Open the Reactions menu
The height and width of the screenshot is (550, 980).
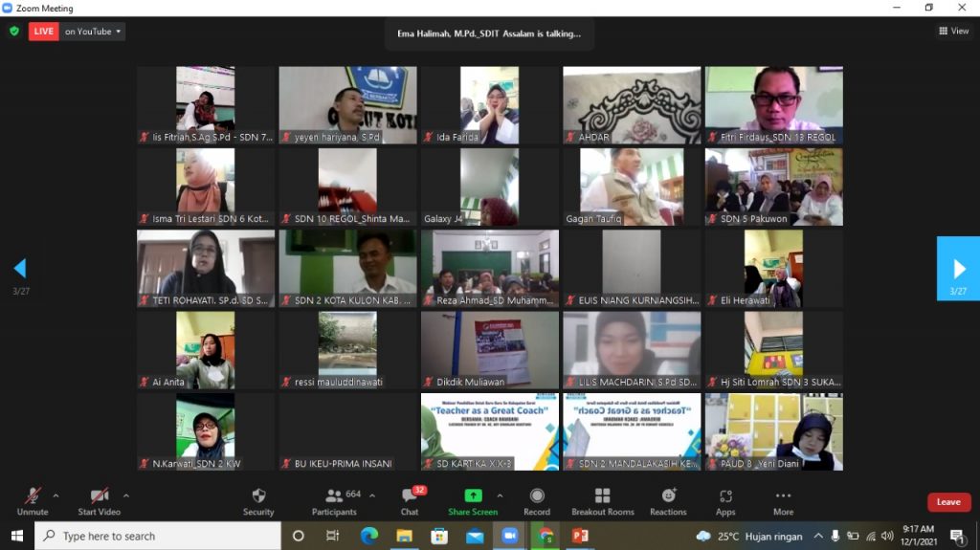(668, 500)
